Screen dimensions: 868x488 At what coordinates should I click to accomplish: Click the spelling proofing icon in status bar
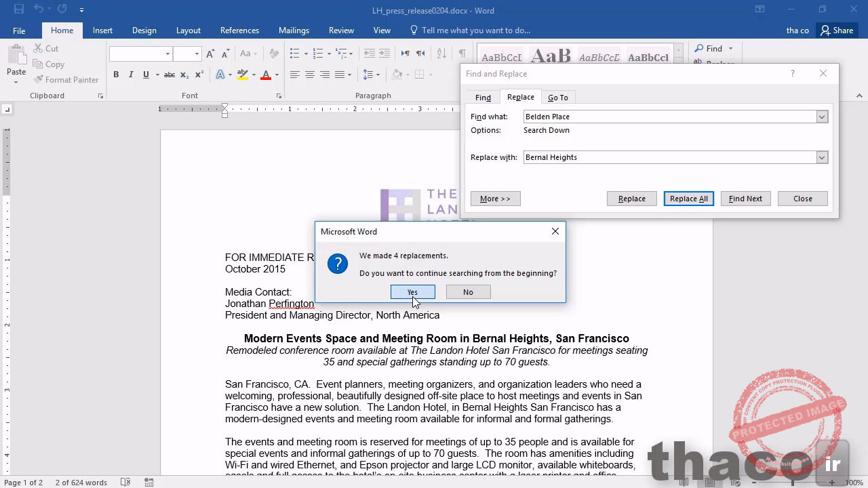click(x=125, y=482)
